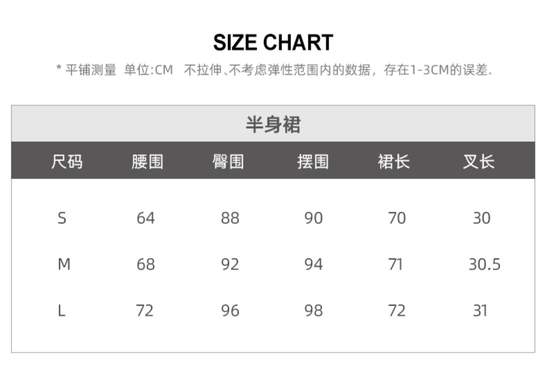Screen dimensions: 547x392
Task: Click slit length value 31 for L
Action: pyautogui.click(x=480, y=311)
